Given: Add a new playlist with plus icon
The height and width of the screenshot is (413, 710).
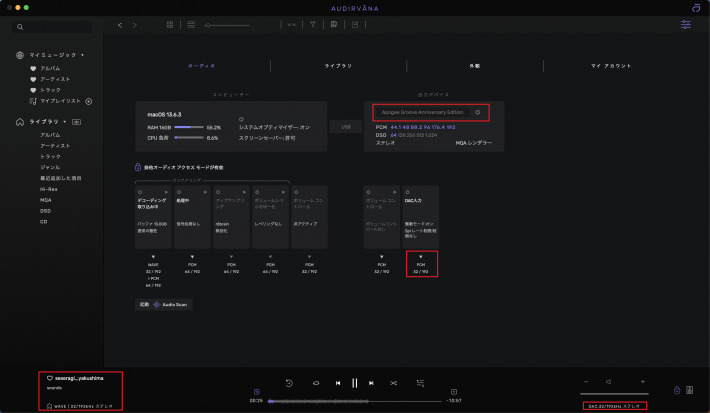Looking at the screenshot, I should 89,101.
